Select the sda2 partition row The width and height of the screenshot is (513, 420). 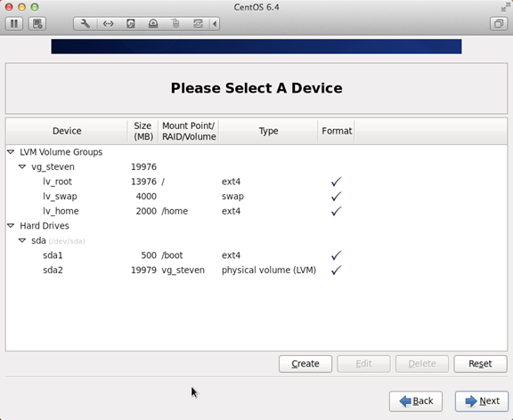coord(256,270)
